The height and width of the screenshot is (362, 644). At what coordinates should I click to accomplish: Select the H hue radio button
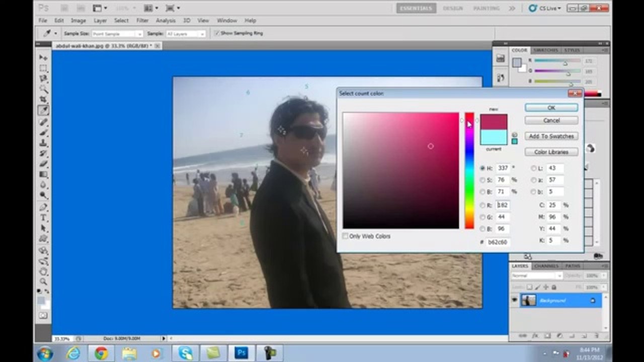(482, 168)
